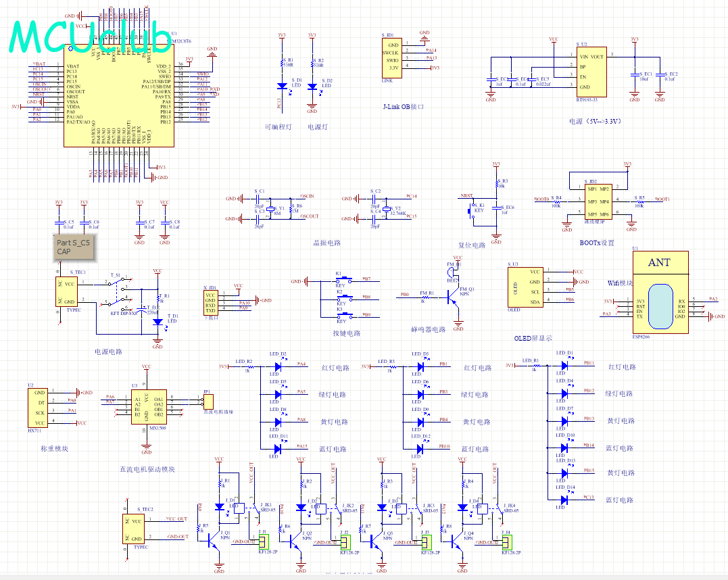This screenshot has width=728, height=580.
Task: Select the programmable LED S_D1 symbol
Action: [x=282, y=87]
